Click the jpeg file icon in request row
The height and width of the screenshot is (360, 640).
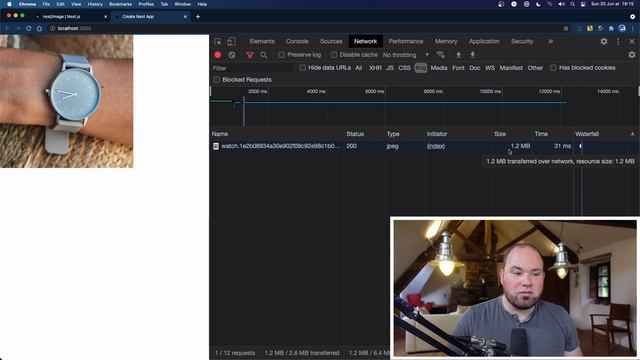(x=216, y=146)
